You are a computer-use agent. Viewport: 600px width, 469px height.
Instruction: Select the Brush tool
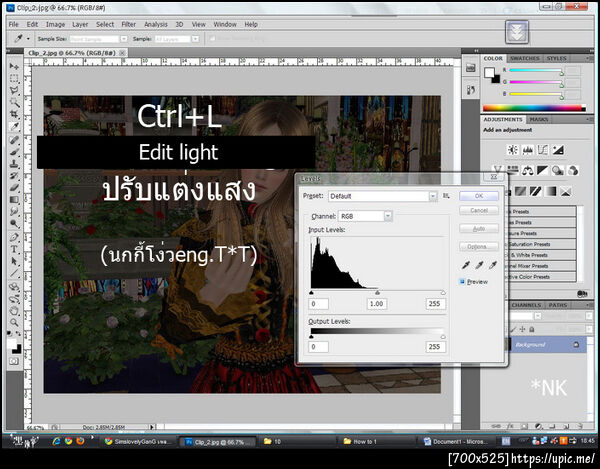coord(14,152)
